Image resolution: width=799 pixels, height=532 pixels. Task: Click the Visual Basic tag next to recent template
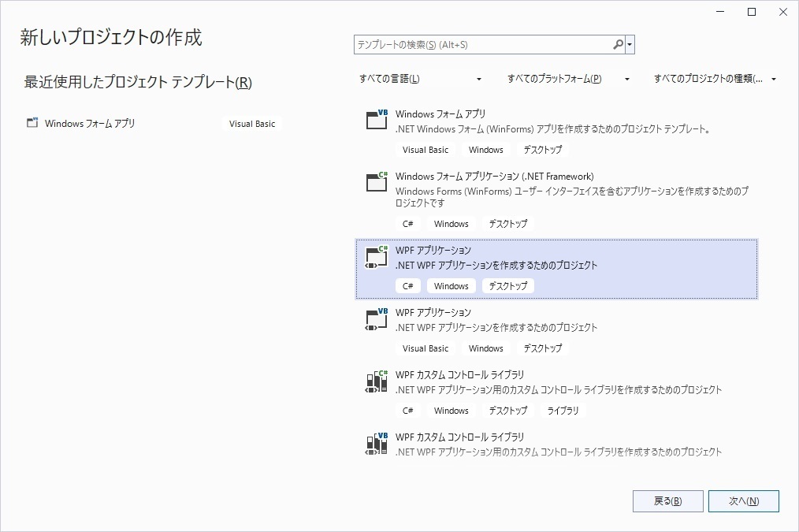(x=252, y=123)
